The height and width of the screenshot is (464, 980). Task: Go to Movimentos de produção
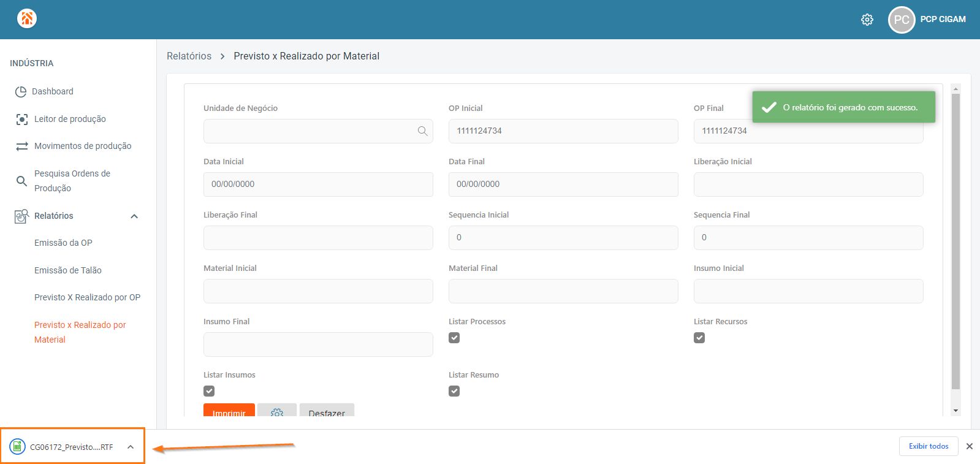(x=83, y=146)
